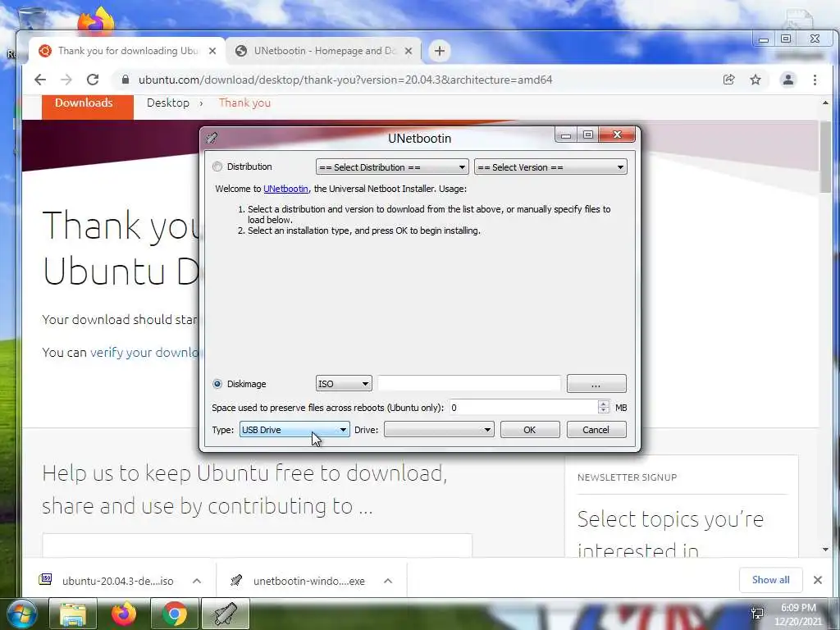Click the site lock icon in address bar
The width and height of the screenshot is (840, 630).
pyautogui.click(x=126, y=80)
